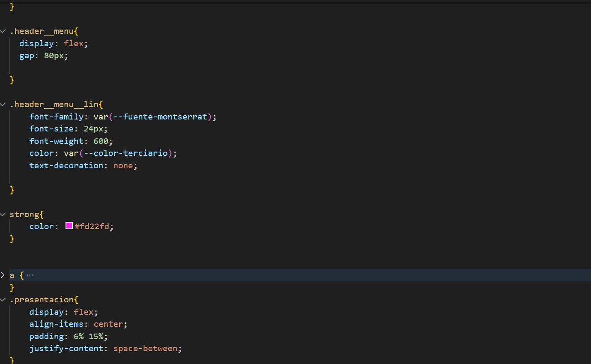Click 'flex' value in .presentacion rule

(x=84, y=312)
